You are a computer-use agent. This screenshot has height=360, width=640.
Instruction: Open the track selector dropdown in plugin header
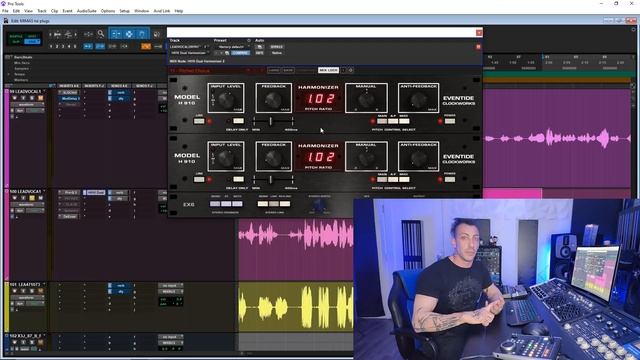tap(189, 47)
